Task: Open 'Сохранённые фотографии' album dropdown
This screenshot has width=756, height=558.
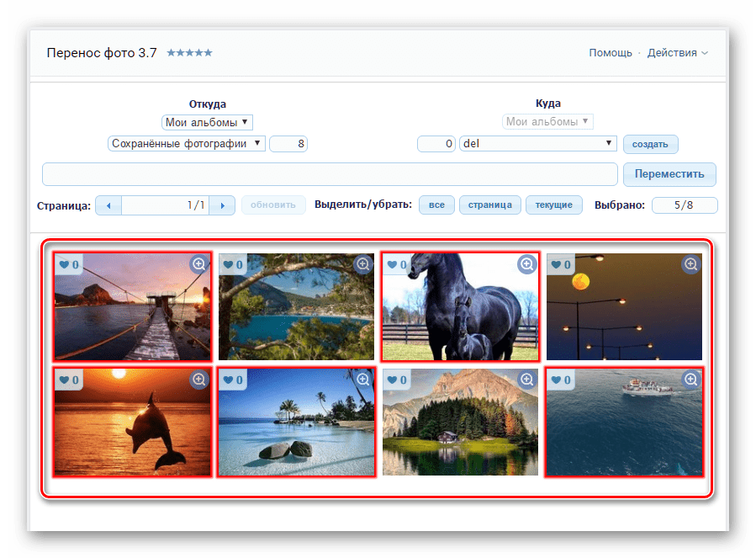Action: tap(187, 143)
